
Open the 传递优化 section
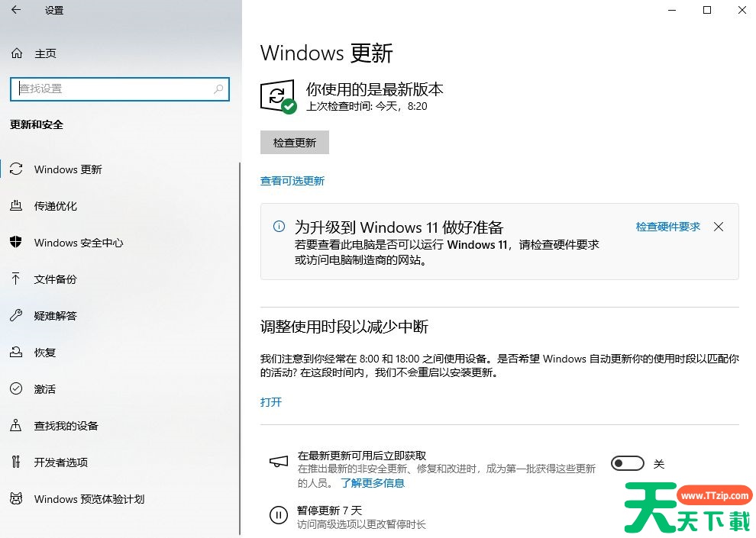point(56,206)
